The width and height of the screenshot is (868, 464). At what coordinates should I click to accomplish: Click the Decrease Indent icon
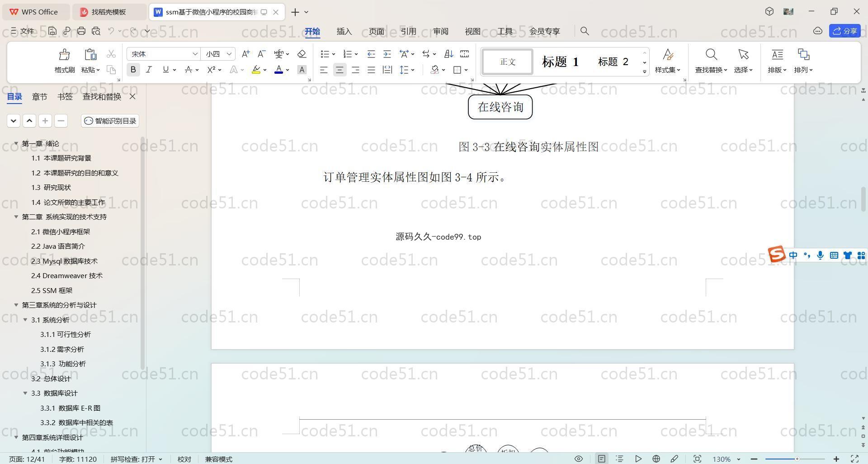coord(371,54)
